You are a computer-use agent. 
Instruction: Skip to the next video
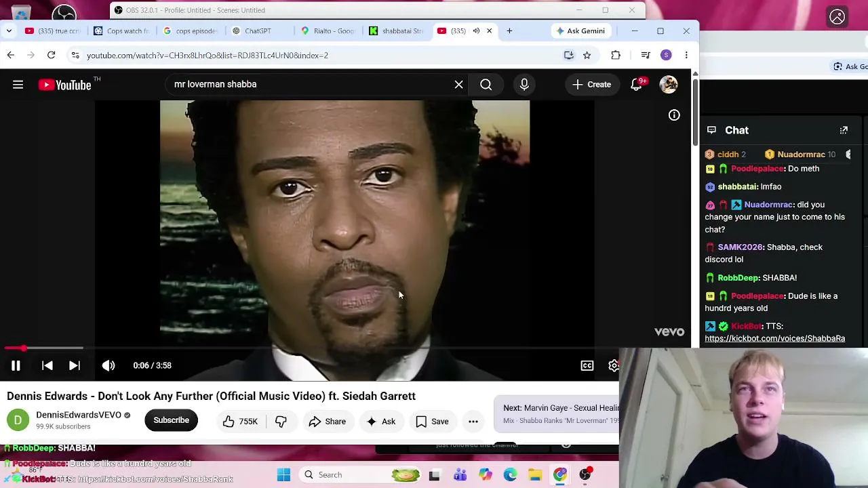coord(75,366)
